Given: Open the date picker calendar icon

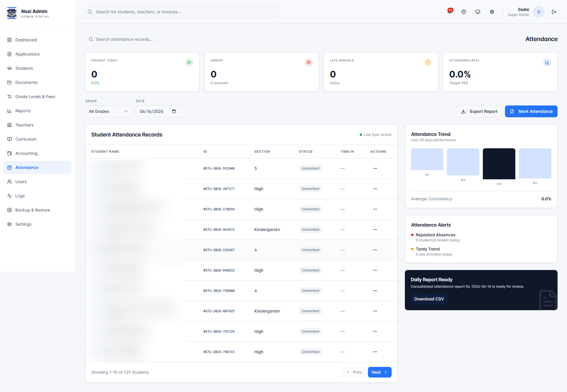Looking at the screenshot, I should click(x=174, y=111).
